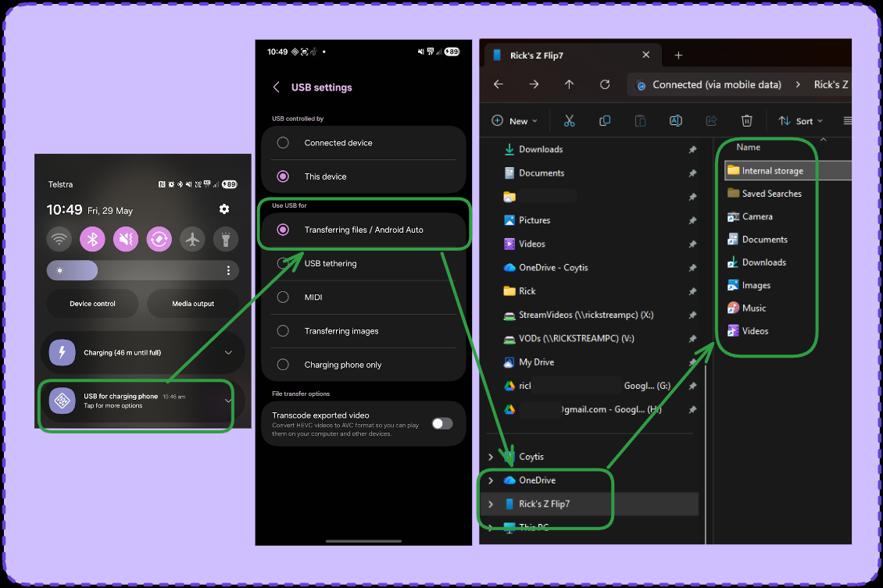Expand USB for charging phone chevron

click(x=228, y=401)
